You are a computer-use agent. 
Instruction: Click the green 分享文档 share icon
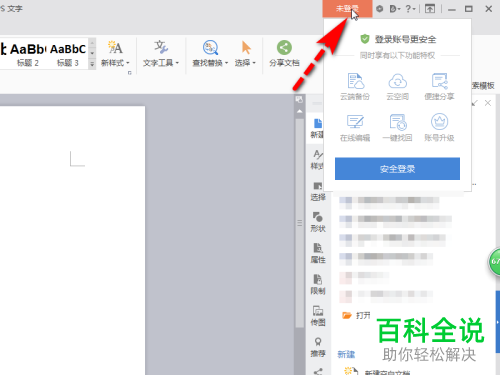pos(284,48)
